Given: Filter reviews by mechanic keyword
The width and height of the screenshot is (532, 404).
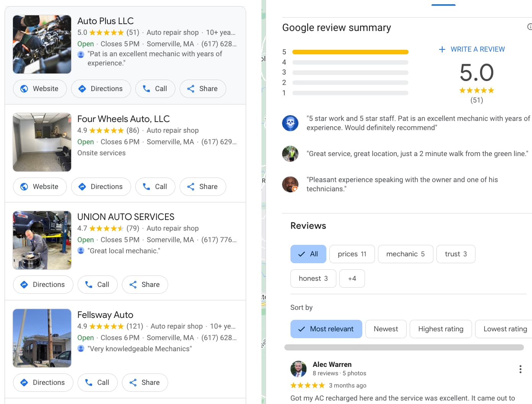Looking at the screenshot, I should [405, 254].
